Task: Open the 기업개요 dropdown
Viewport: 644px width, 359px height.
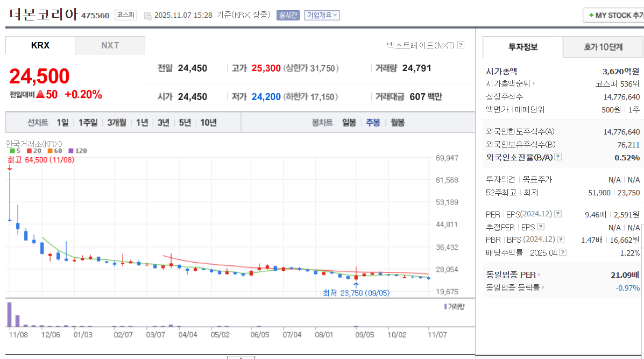Action: pos(322,15)
